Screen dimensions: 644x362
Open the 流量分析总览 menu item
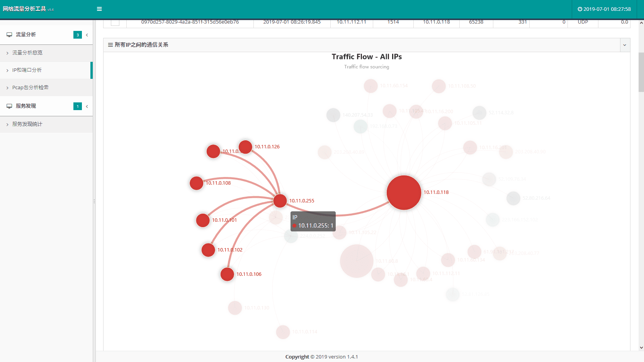(27, 53)
